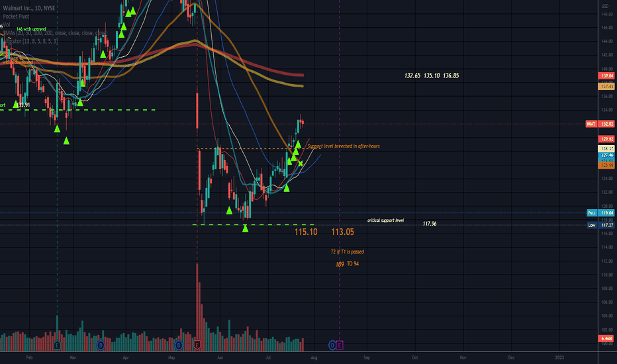Click the purple vertical dashed line in August
This screenshot has width=617, height=364.
340,177
